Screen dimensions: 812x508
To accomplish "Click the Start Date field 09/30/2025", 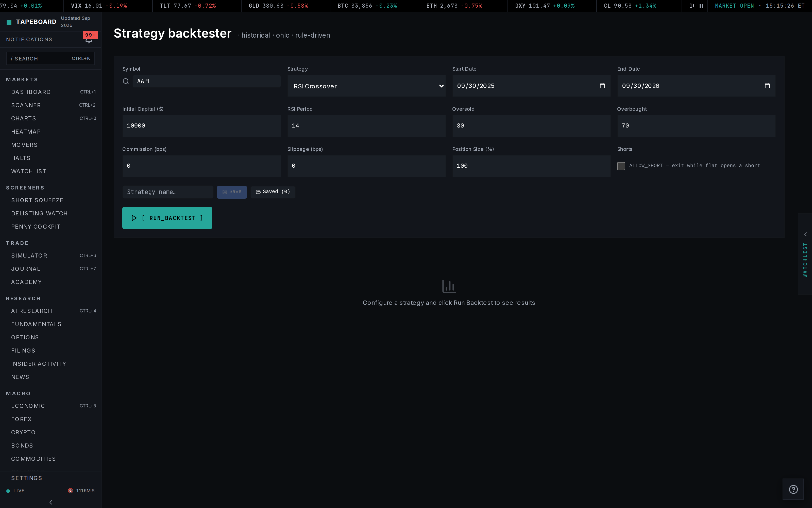I will (531, 86).
